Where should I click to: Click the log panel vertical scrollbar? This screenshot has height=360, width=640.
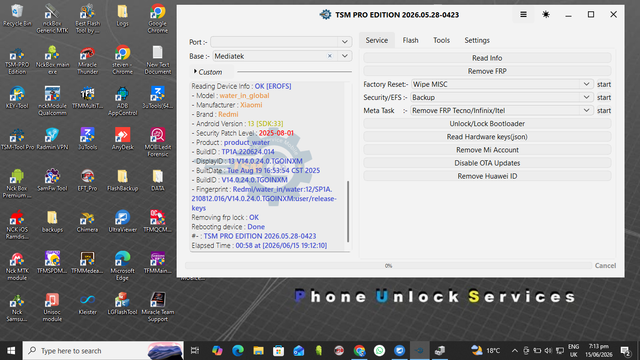(348, 211)
